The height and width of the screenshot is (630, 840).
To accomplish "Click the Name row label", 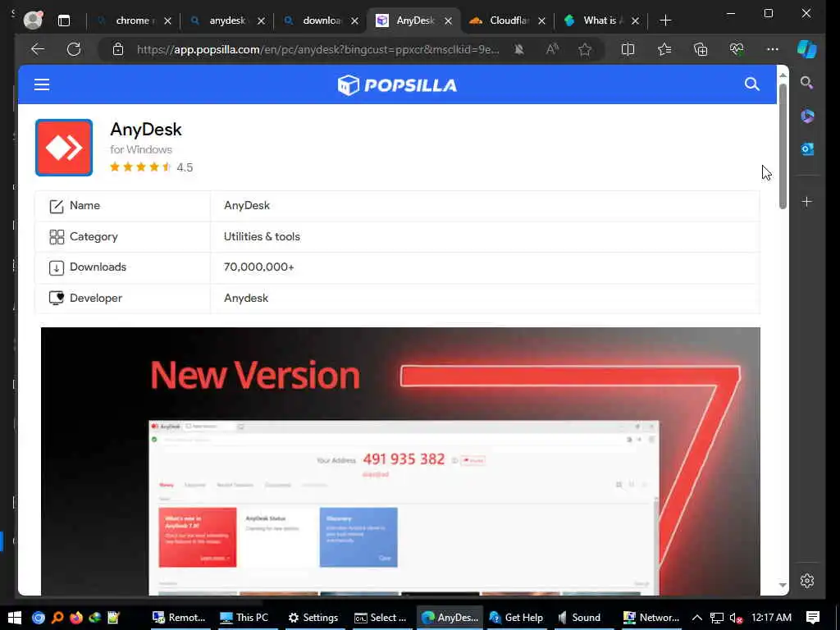I will point(84,206).
